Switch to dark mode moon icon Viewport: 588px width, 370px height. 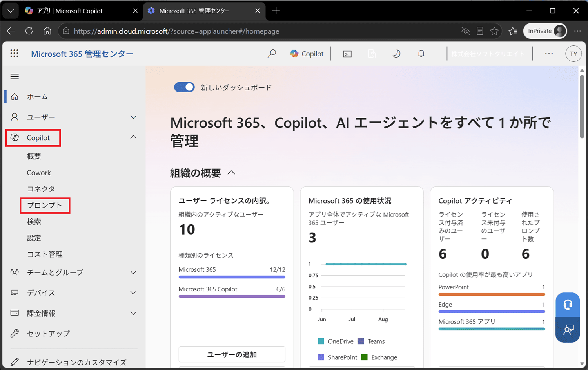396,54
